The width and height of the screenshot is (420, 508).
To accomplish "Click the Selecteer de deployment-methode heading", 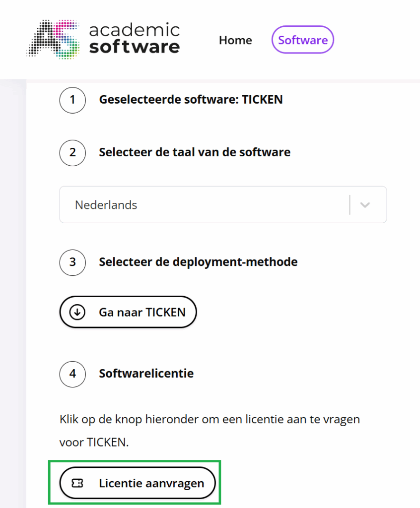I will [x=198, y=261].
